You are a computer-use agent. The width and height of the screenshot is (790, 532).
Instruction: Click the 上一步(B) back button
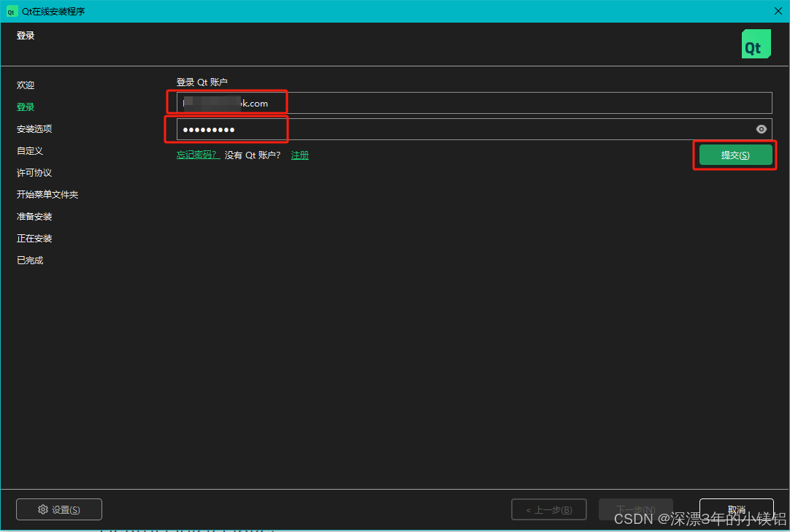(x=548, y=509)
